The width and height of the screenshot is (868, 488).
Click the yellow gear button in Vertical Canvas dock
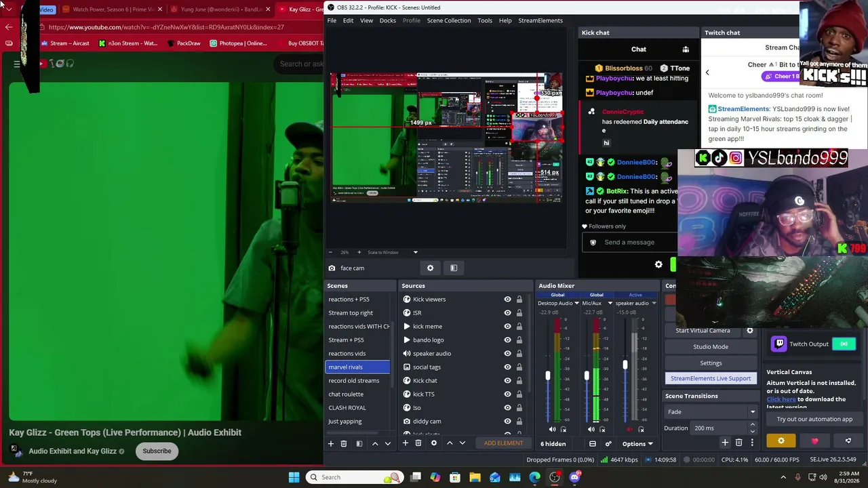point(781,441)
